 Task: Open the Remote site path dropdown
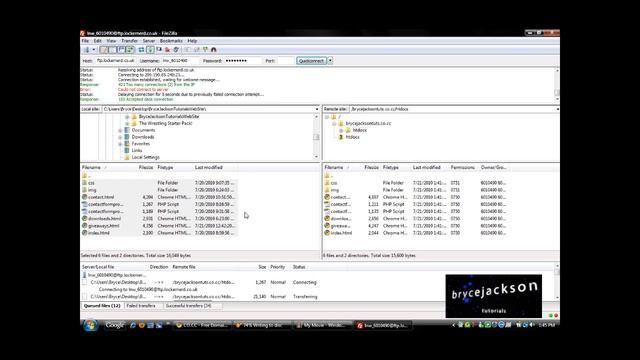point(557,109)
